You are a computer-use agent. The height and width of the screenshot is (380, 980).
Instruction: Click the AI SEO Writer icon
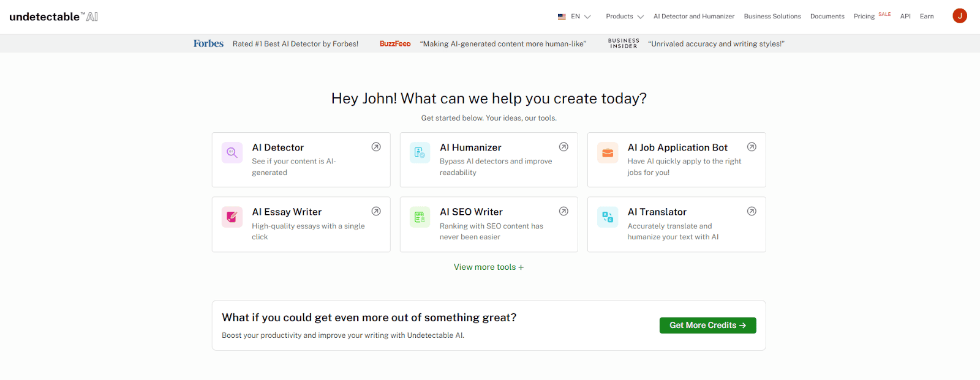point(420,217)
